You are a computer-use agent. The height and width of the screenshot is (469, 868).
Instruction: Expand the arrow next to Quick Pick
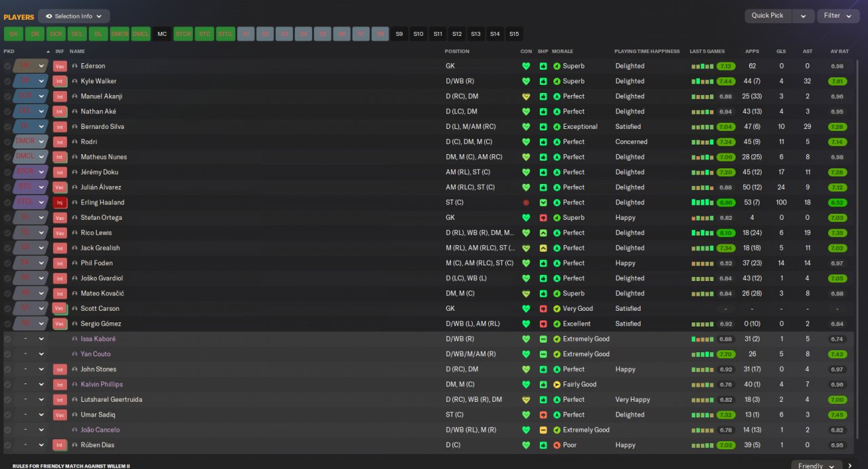pyautogui.click(x=803, y=16)
